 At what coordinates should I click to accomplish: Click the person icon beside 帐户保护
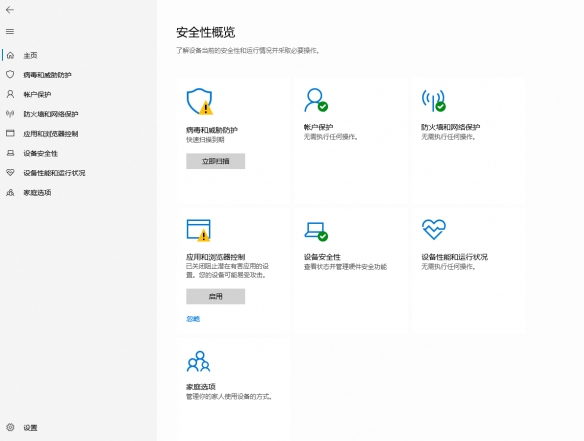tap(10, 94)
